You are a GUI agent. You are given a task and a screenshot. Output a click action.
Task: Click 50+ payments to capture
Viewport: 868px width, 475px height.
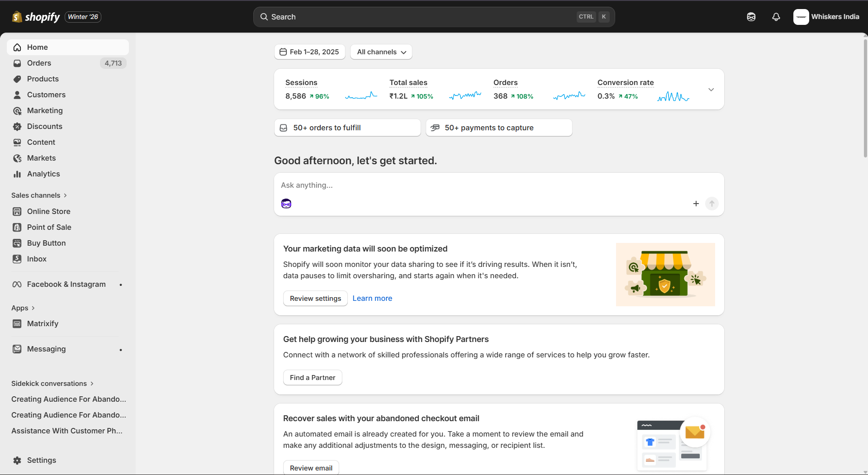point(499,128)
